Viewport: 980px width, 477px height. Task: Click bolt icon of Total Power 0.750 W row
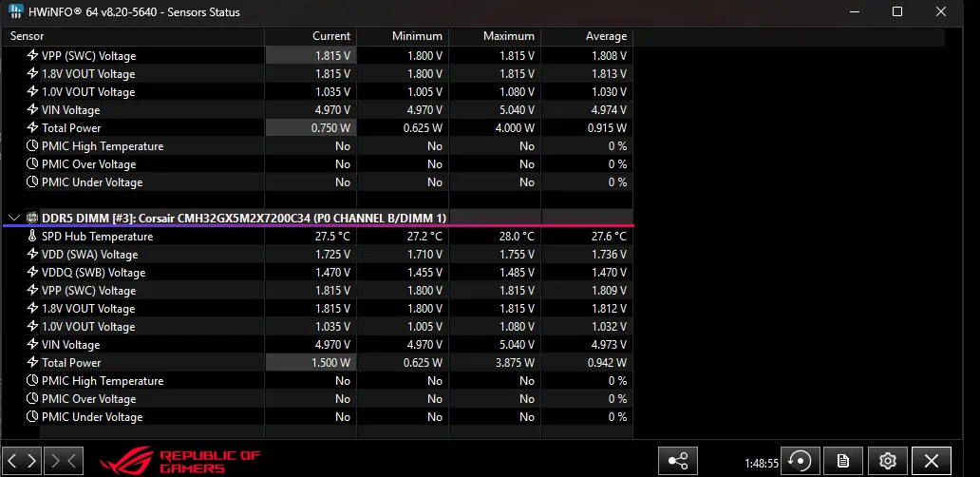[32, 128]
